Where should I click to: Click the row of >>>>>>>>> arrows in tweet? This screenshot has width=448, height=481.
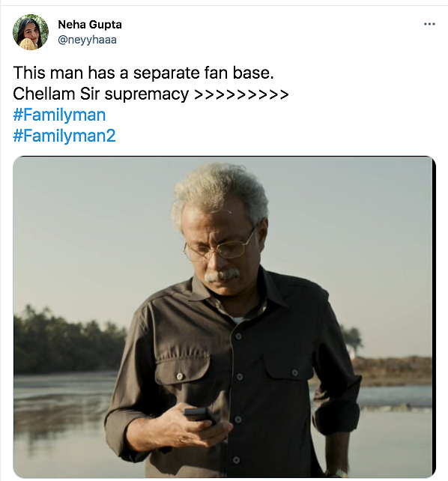(x=241, y=94)
